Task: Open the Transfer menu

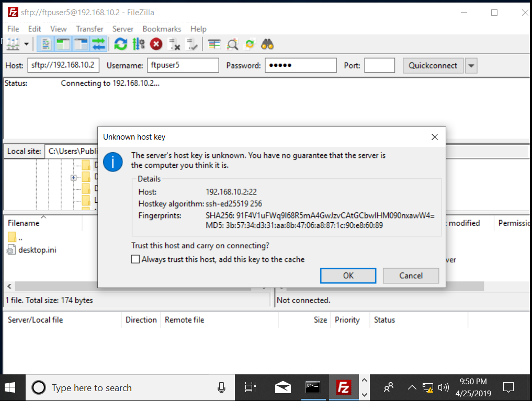Action: tap(89, 29)
